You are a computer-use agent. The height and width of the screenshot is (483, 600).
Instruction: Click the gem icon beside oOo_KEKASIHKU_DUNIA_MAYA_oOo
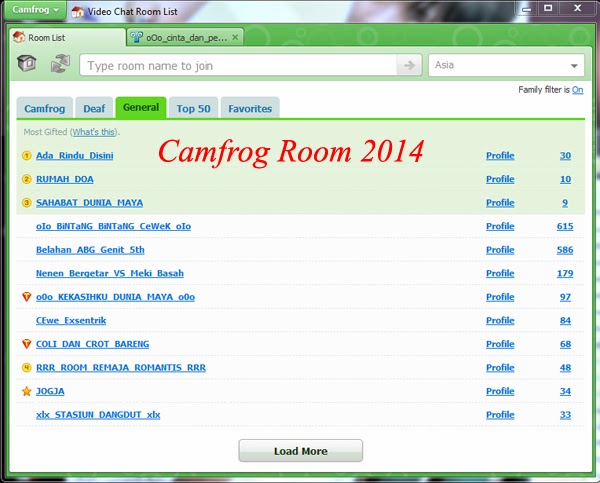pyautogui.click(x=26, y=297)
